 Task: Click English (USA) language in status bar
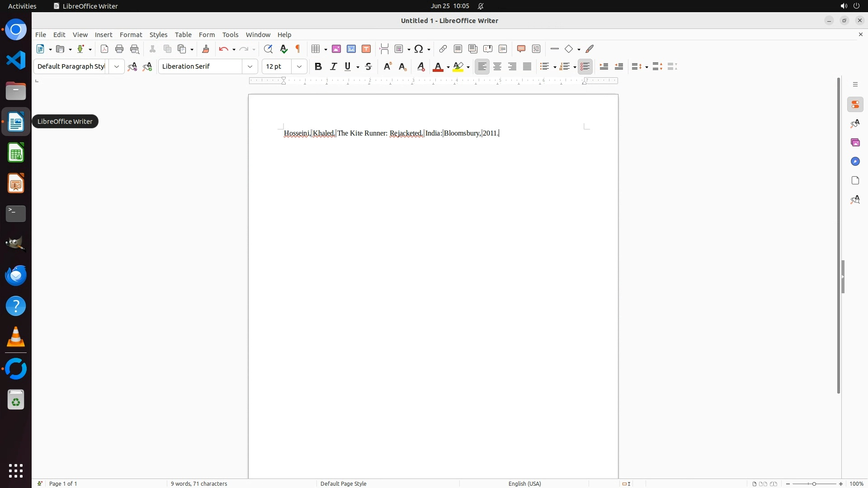tap(524, 483)
